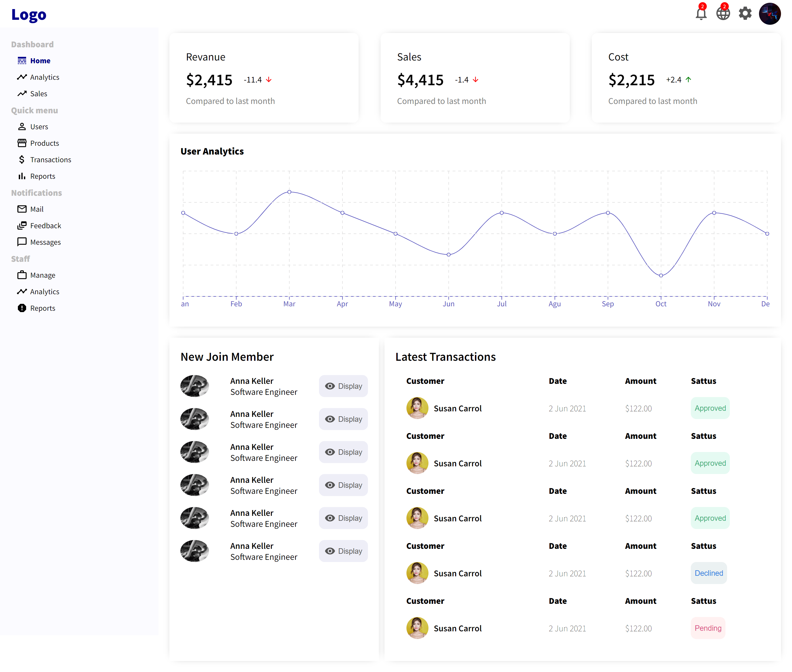Click the Staff Reports alert icon

[22, 308]
